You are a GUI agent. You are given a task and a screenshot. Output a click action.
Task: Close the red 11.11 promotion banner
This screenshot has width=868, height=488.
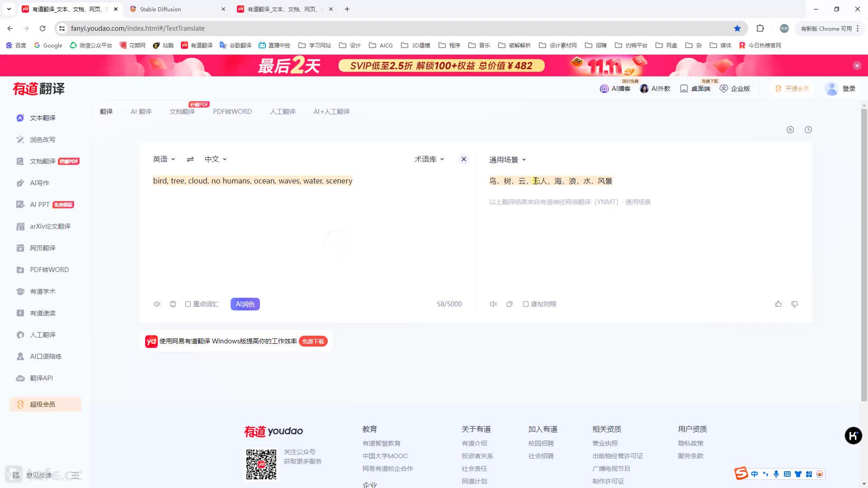[857, 66]
